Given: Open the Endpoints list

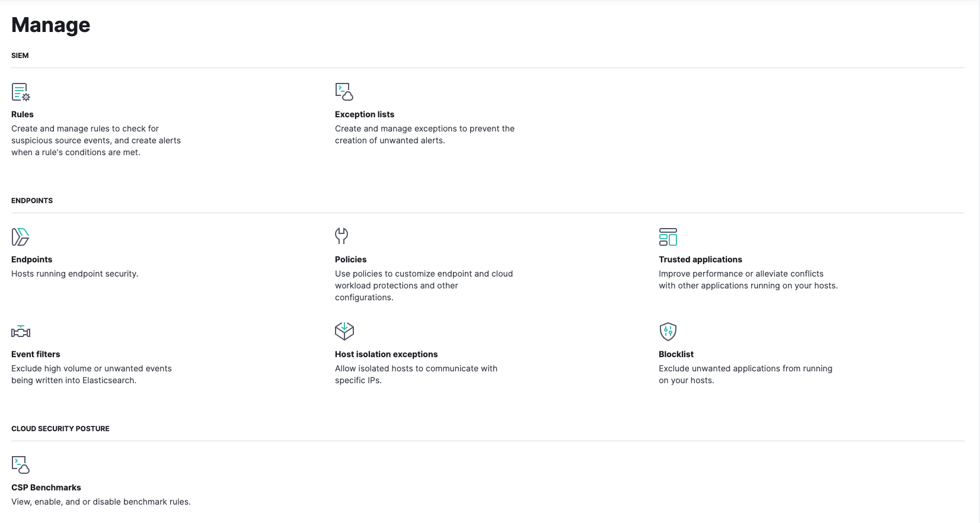Looking at the screenshot, I should (31, 259).
